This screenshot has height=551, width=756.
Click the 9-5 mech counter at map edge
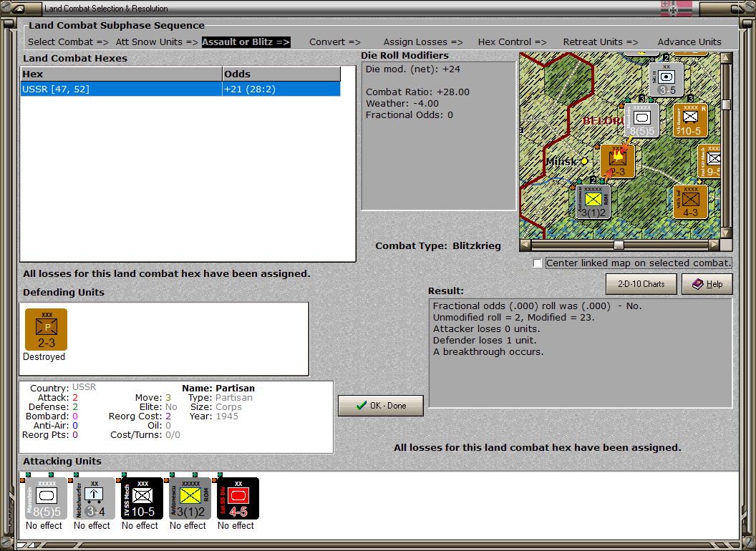(709, 161)
